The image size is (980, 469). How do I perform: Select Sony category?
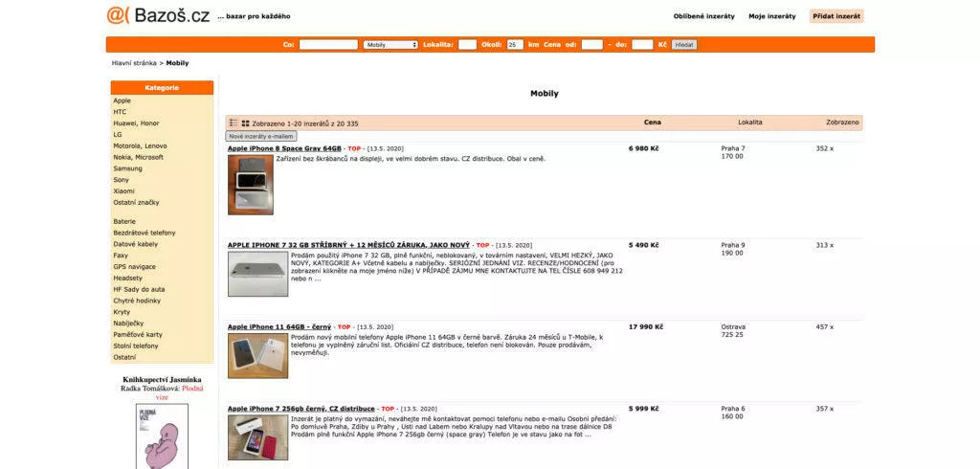[x=122, y=180]
